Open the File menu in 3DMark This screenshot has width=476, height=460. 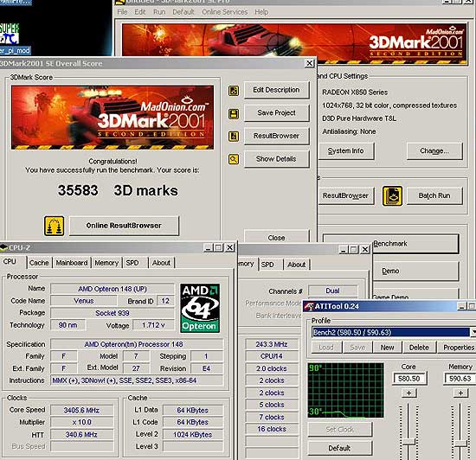tap(122, 12)
